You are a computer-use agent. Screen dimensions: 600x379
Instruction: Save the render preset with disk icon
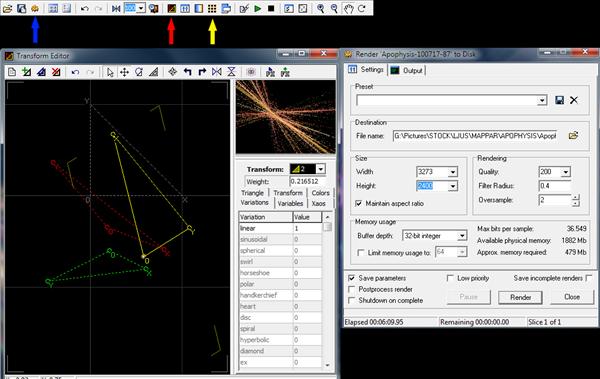[559, 100]
